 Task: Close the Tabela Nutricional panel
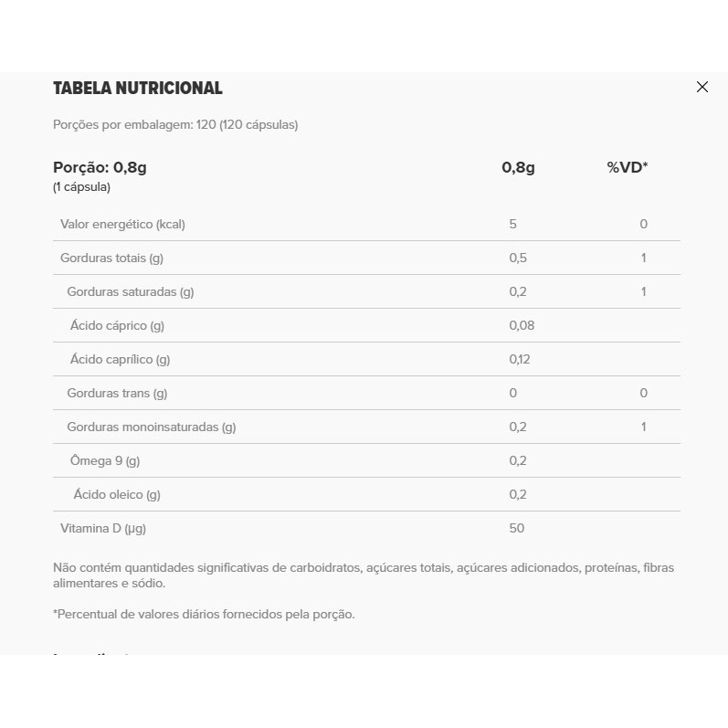tap(702, 87)
